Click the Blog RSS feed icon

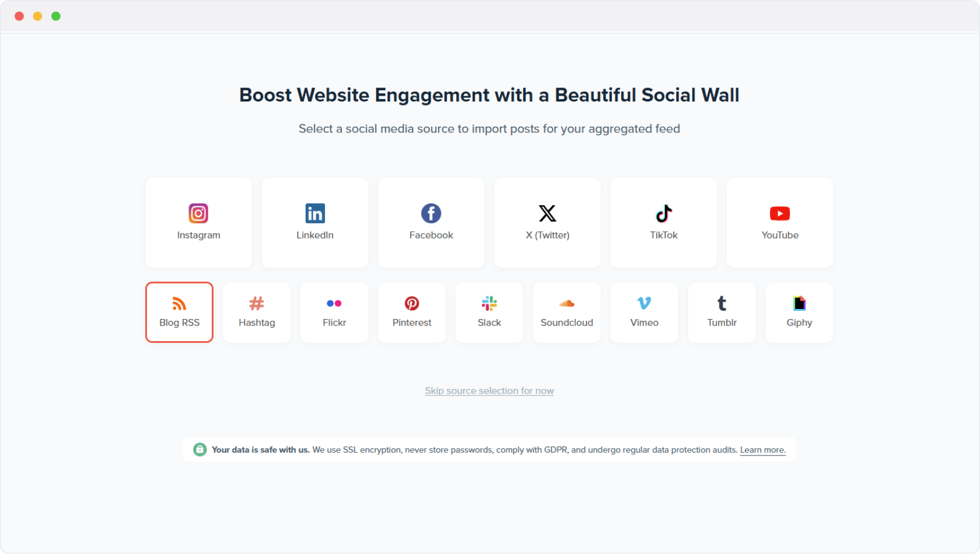(179, 303)
